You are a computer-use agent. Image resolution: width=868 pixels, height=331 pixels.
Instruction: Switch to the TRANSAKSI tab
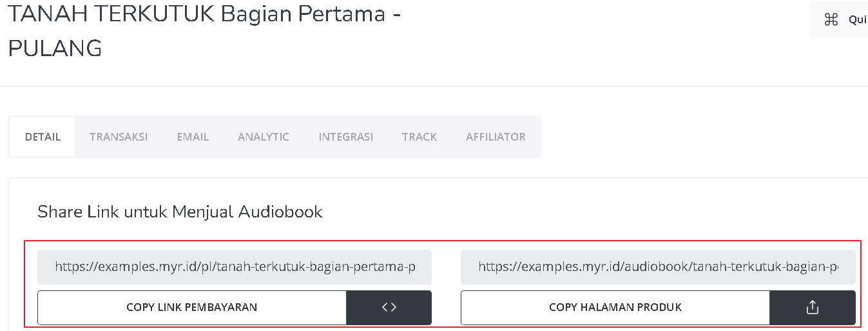[x=119, y=137]
